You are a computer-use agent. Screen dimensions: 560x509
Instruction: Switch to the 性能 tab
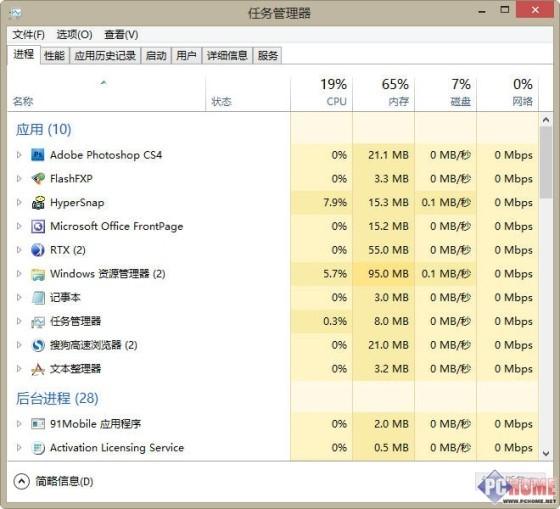point(54,56)
